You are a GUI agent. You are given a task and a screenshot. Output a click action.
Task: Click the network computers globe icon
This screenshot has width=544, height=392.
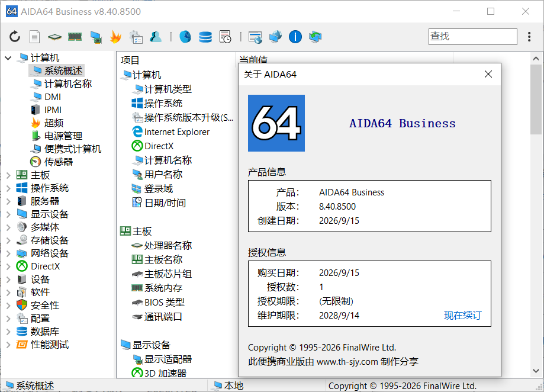coord(275,37)
